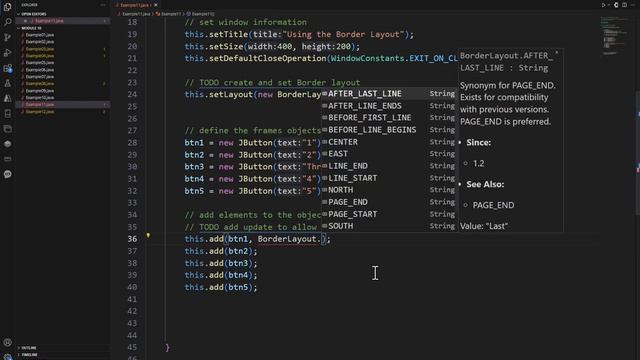Expand the Outline section
This screenshot has width=640, height=360.
pyautogui.click(x=62, y=348)
